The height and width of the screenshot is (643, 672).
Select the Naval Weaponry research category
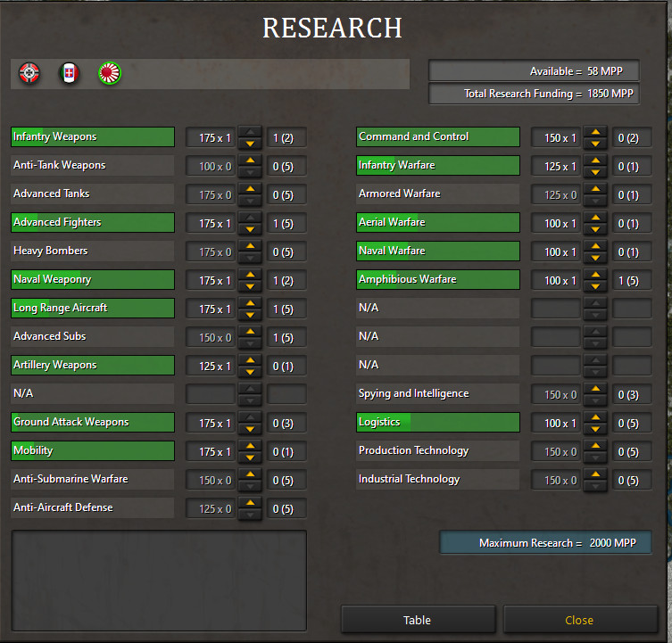click(x=93, y=279)
